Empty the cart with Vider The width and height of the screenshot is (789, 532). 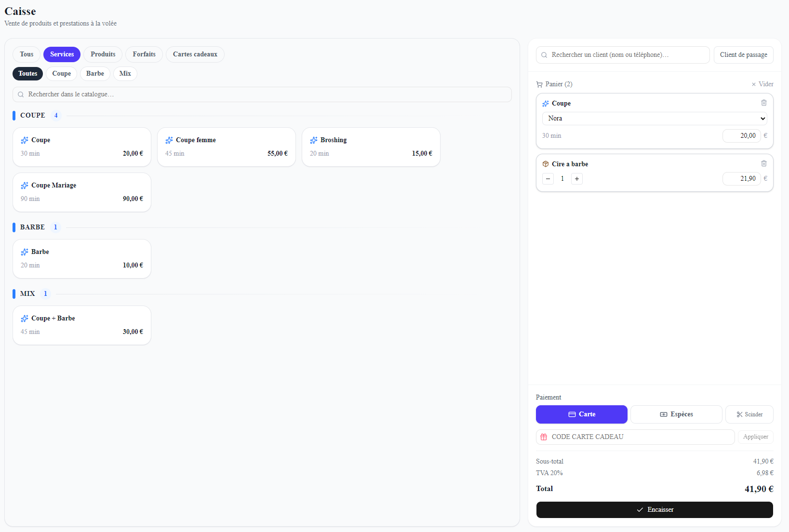pos(762,84)
